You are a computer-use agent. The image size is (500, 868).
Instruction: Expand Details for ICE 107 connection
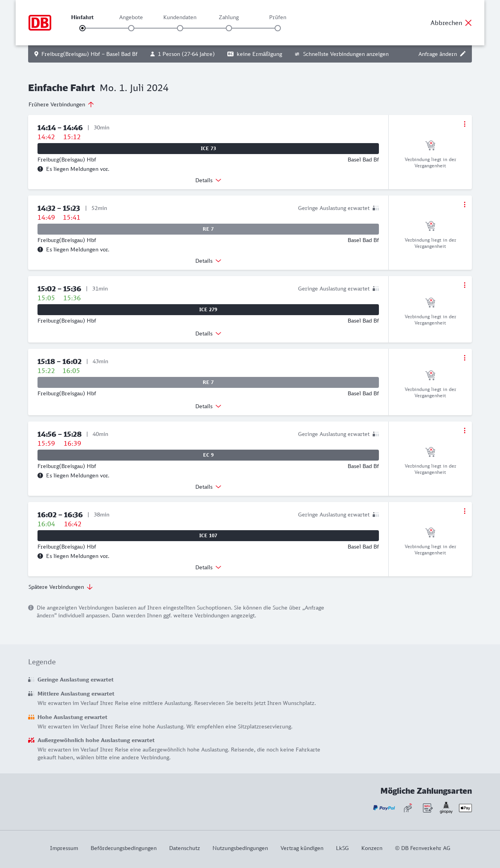pos(208,567)
